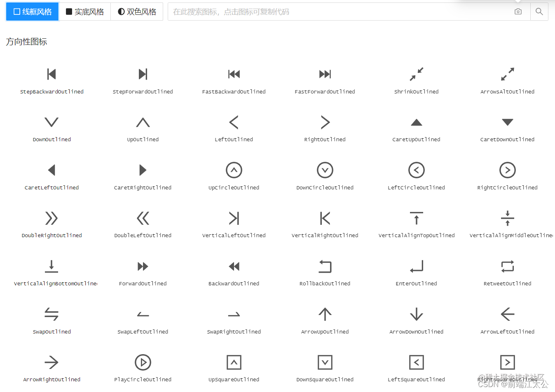This screenshot has height=392, width=555.
Task: Click the StepBackwardOutlined icon to copy its code
Action: coord(52,74)
